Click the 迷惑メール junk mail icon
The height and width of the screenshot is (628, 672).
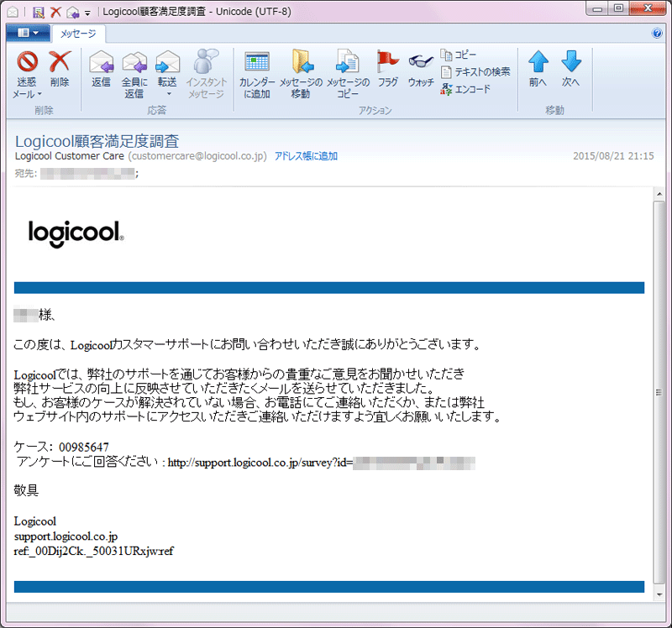27,61
